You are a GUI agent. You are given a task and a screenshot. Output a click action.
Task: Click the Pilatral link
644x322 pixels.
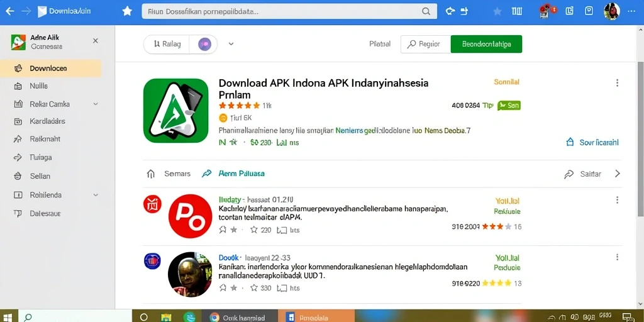click(380, 44)
